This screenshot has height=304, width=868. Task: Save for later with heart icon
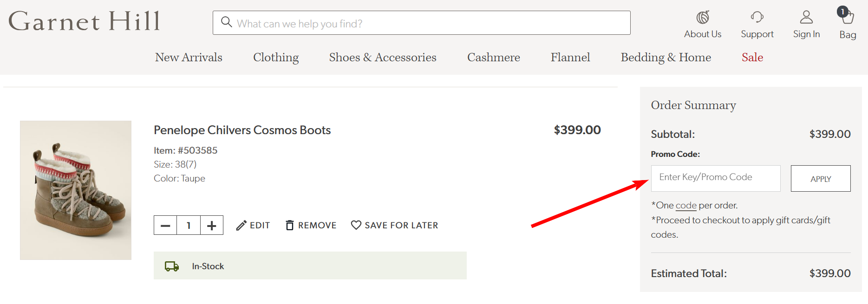pyautogui.click(x=356, y=226)
